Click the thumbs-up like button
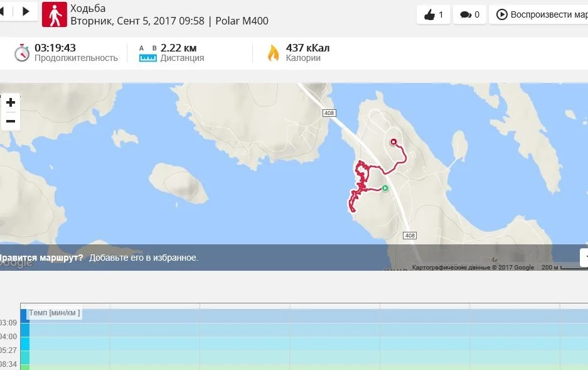The image size is (588, 370). (x=434, y=14)
